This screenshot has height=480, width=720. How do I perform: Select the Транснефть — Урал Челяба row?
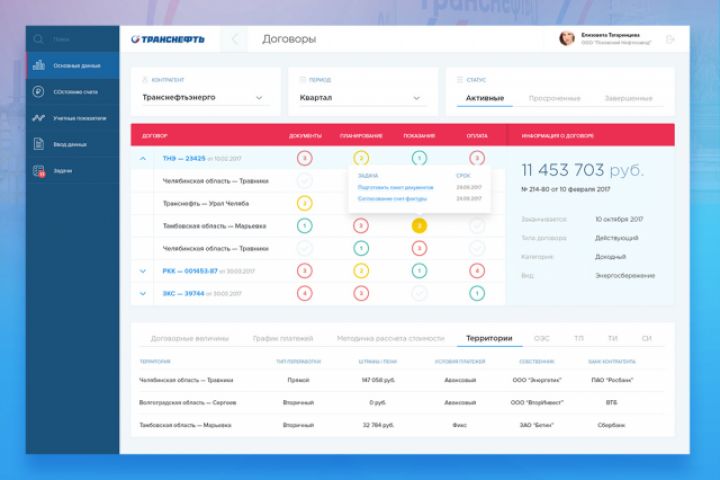pos(318,203)
